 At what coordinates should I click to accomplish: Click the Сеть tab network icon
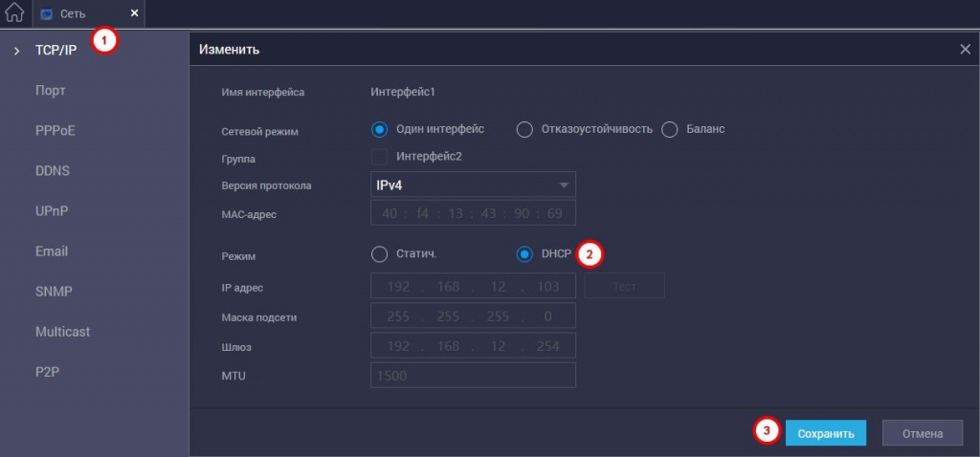[x=47, y=14]
